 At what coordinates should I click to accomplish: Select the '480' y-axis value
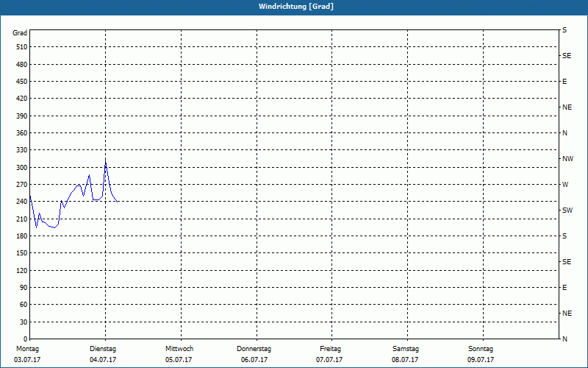(22, 64)
